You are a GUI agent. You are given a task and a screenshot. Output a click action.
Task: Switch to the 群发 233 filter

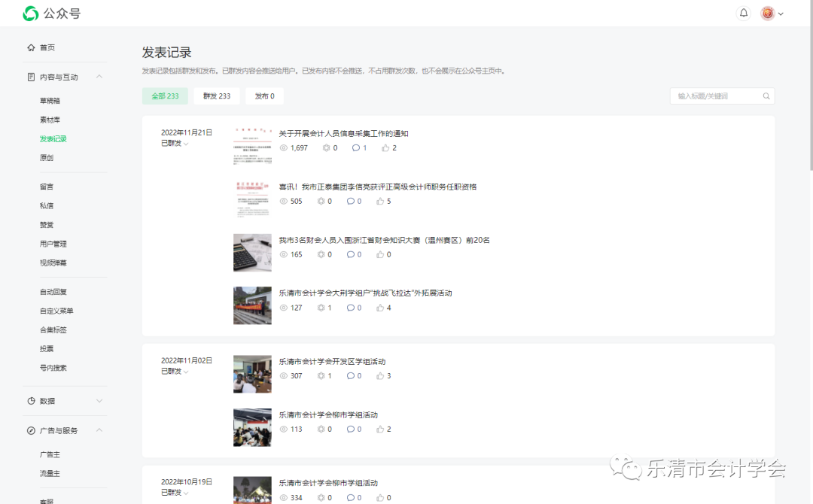point(217,96)
